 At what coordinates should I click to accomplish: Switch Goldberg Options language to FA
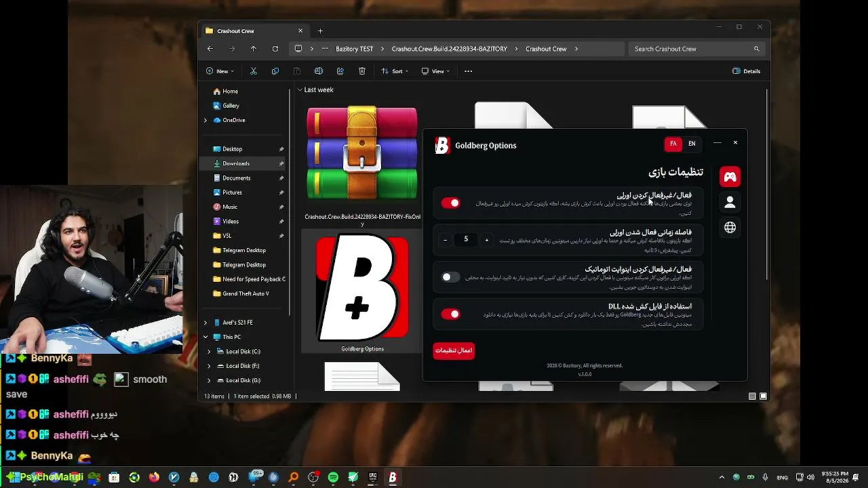(x=673, y=144)
